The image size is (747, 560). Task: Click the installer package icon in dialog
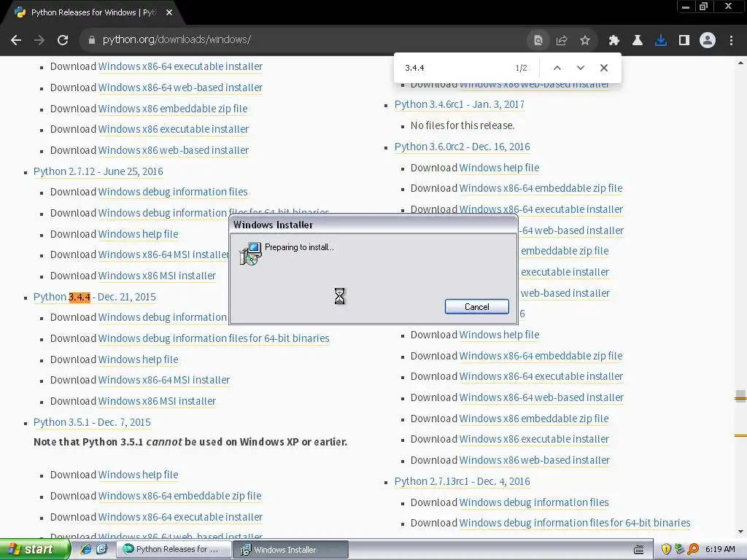pos(251,253)
